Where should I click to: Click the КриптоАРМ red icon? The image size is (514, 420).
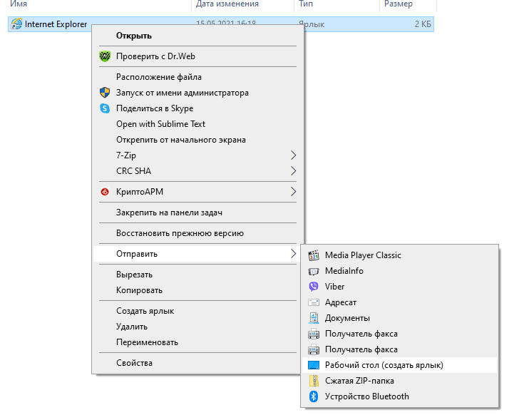(105, 192)
